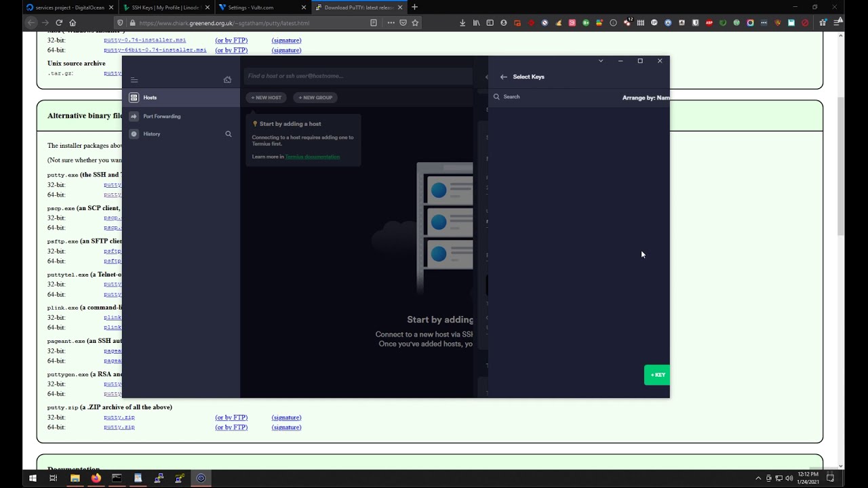Click the browser page vertical scrollbar

pyautogui.click(x=841, y=166)
